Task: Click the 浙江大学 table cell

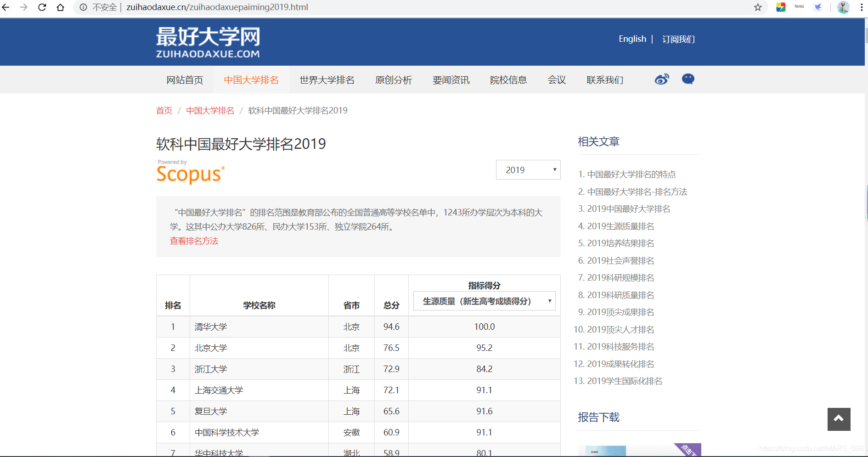Action: pyautogui.click(x=259, y=369)
